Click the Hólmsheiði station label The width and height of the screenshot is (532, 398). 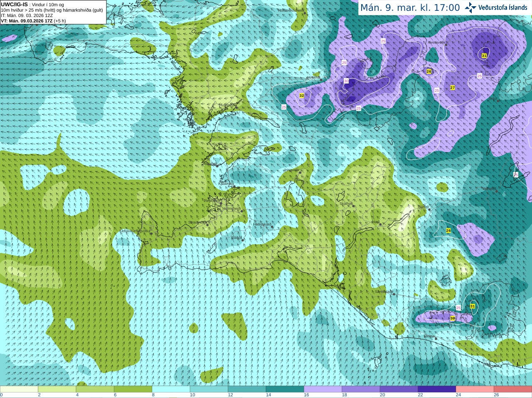click(x=232, y=209)
